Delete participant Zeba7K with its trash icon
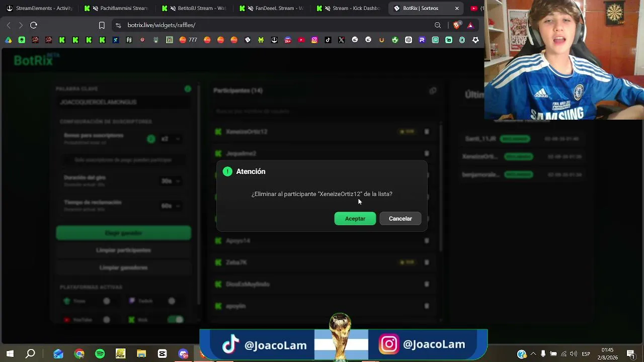 pyautogui.click(x=427, y=262)
